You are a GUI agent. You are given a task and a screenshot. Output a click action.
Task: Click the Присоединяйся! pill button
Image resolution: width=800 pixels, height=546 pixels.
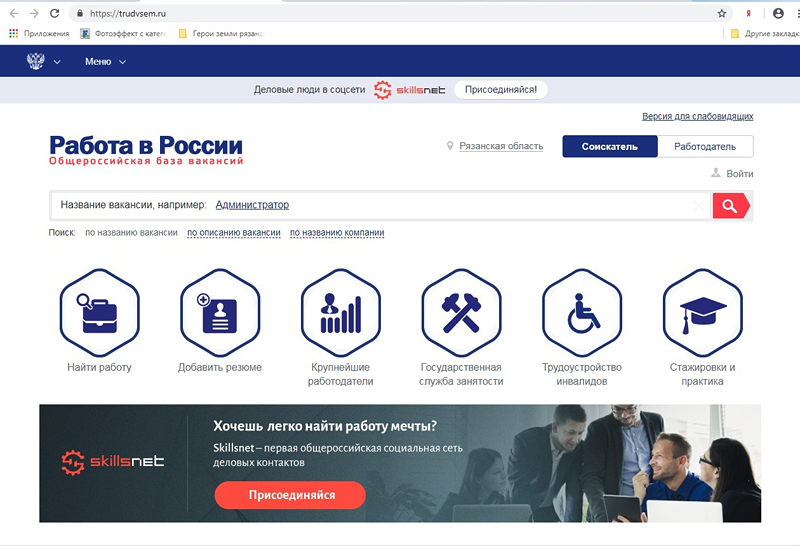pos(501,90)
